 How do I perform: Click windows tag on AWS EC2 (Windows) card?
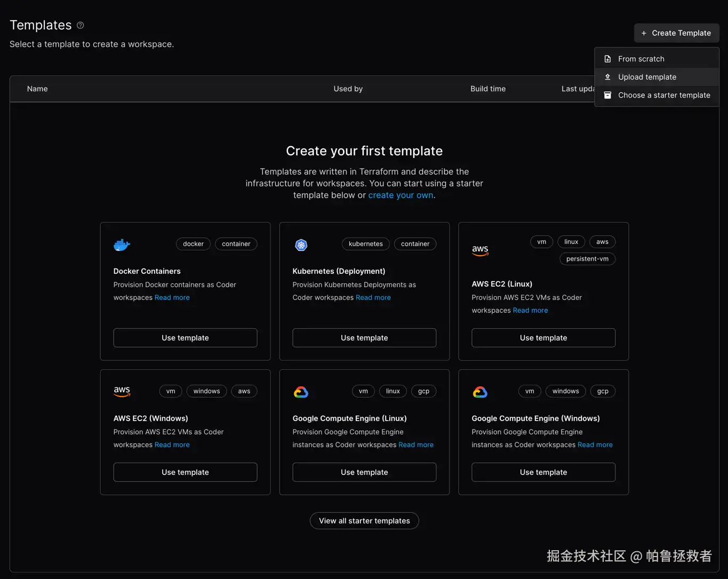point(207,391)
